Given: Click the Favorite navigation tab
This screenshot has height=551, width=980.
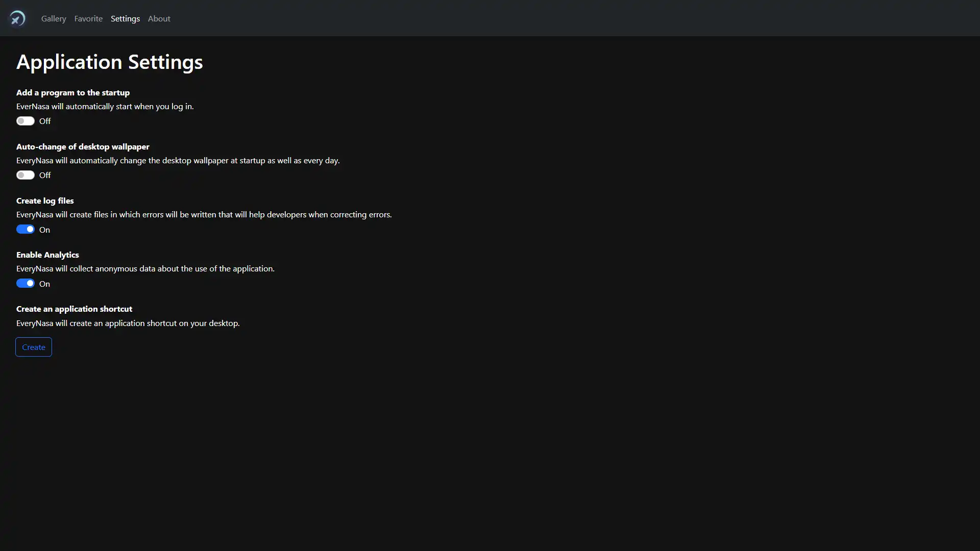Looking at the screenshot, I should click(x=88, y=18).
